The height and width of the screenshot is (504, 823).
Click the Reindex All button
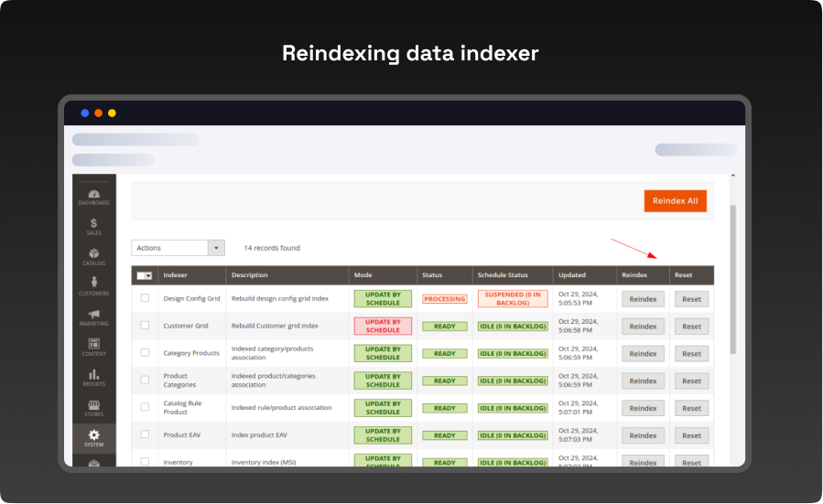(x=675, y=201)
